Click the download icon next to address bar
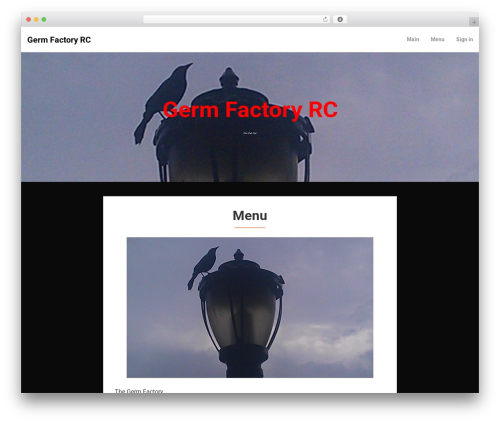Viewport: 500px width, 423px height. click(x=340, y=19)
